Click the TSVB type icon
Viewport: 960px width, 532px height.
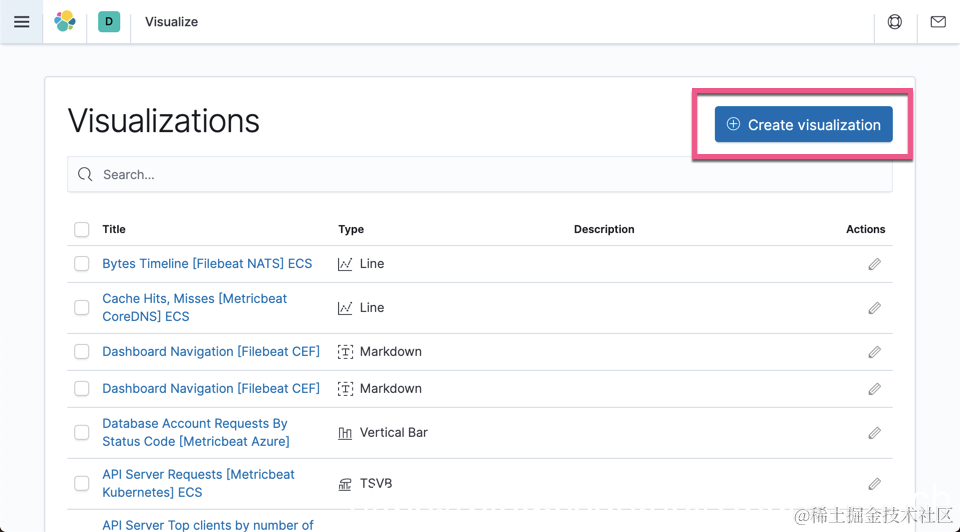(x=345, y=484)
